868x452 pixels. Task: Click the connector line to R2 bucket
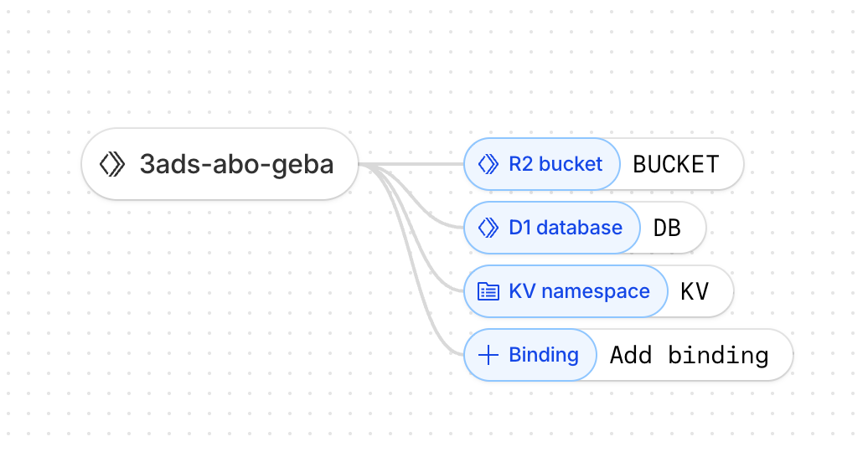(x=419, y=164)
